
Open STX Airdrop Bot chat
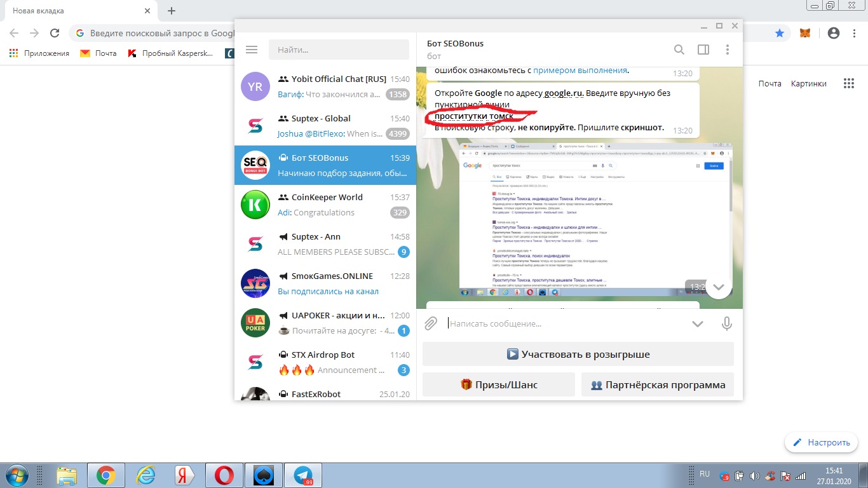click(325, 363)
